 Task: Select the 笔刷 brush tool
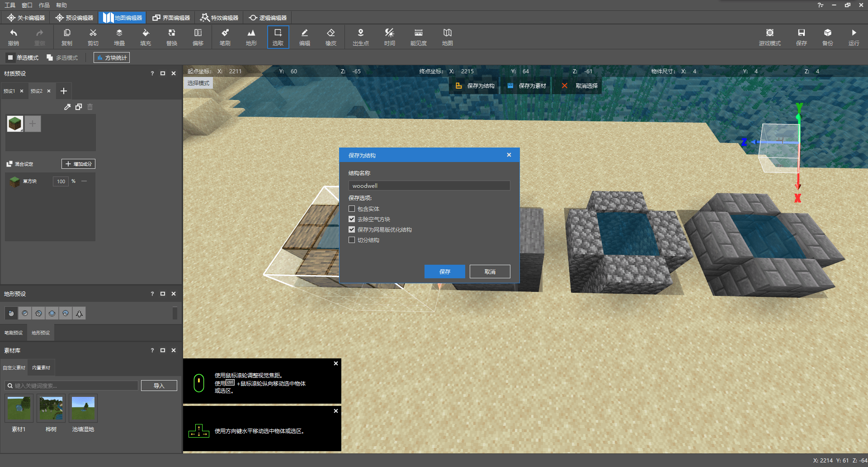coord(225,37)
